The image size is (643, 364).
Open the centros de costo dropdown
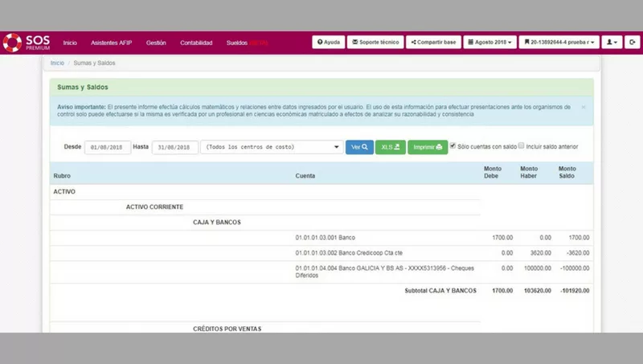[x=272, y=147]
